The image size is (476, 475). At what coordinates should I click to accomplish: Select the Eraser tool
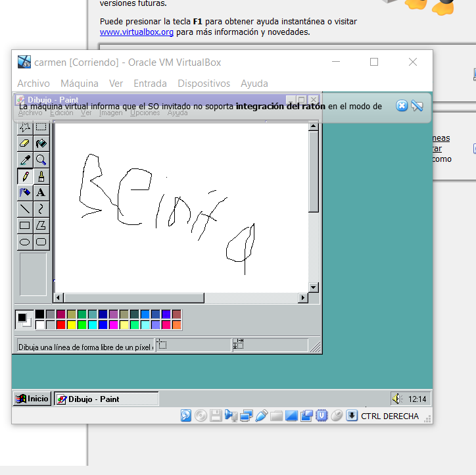[x=25, y=143]
